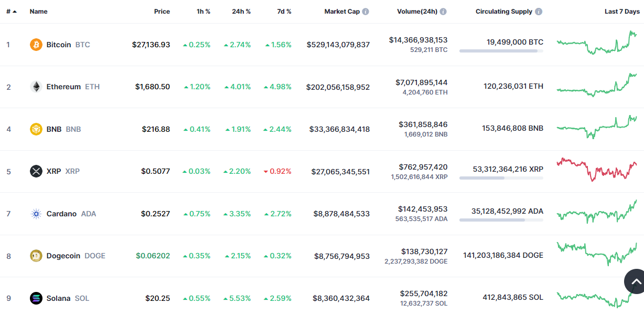
Task: Open the Dogecoin DOGE name link
Action: click(76, 256)
